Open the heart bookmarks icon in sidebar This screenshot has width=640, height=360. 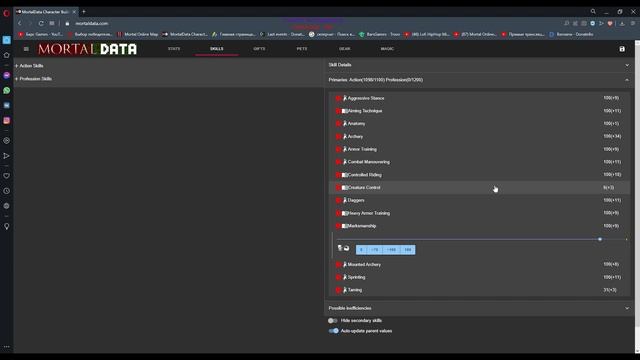click(x=7, y=176)
